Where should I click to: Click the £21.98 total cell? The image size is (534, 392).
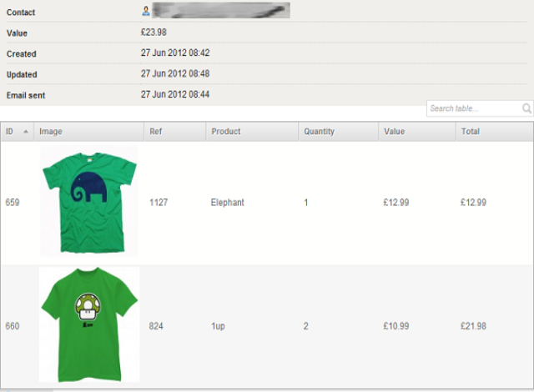(x=473, y=326)
